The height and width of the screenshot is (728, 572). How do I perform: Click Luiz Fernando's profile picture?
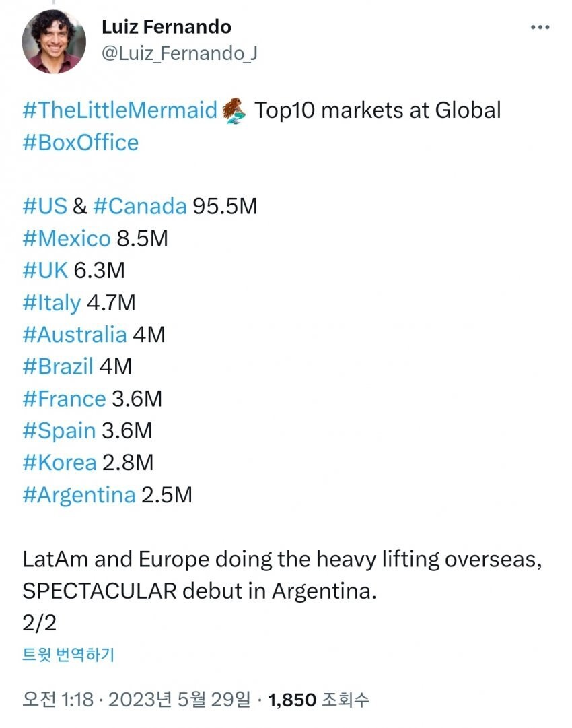coord(52,43)
